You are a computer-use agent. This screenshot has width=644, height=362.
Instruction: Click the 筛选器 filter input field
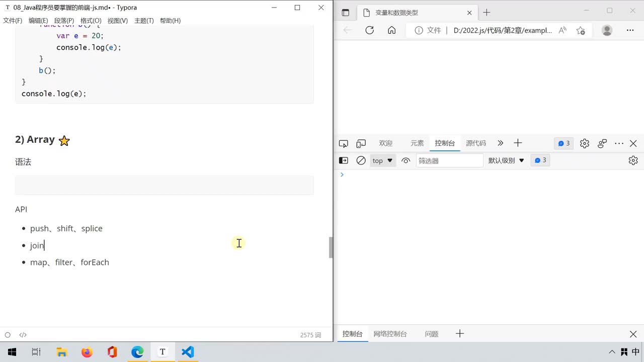click(450, 160)
